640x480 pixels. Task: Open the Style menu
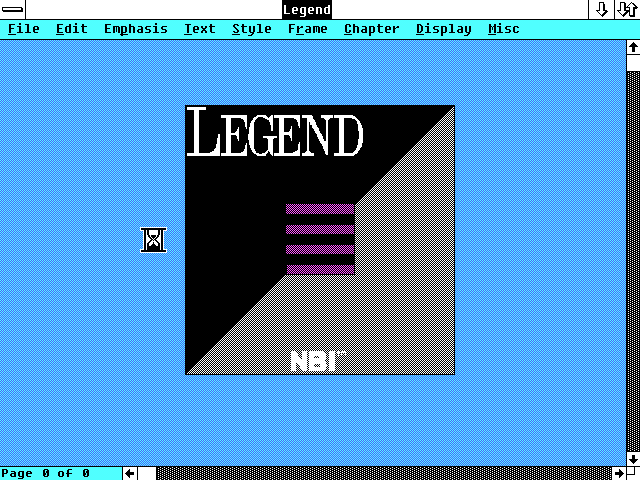click(251, 29)
